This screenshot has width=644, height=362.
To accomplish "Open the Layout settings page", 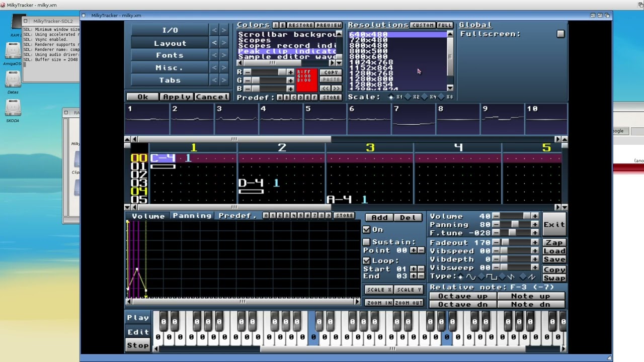I will click(170, 43).
